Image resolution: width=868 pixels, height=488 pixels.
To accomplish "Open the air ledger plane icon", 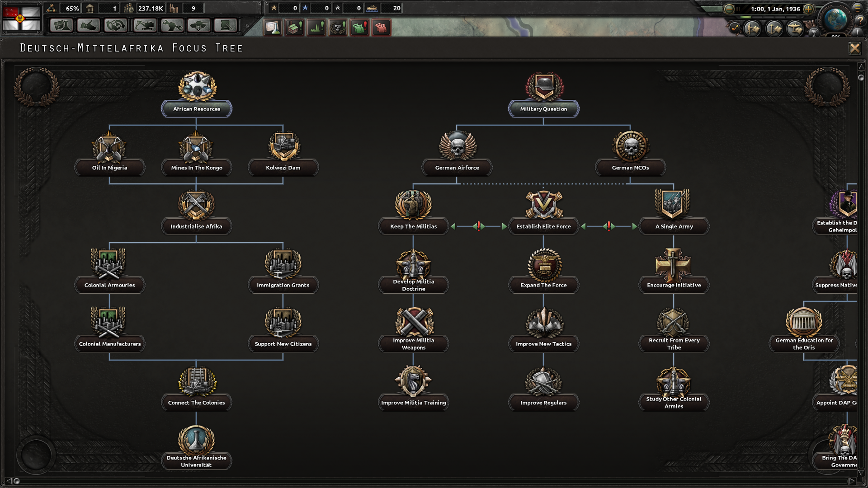I will 795,29.
